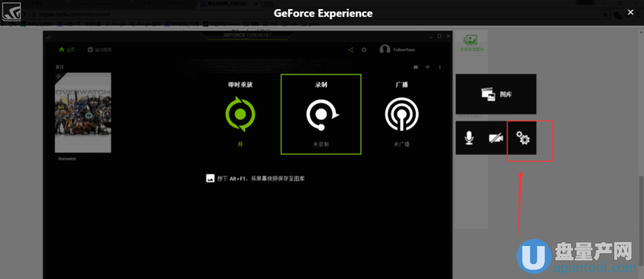Enable the crossed-out camera in overlay
Viewport: 644px width, 279px height.
[496, 138]
